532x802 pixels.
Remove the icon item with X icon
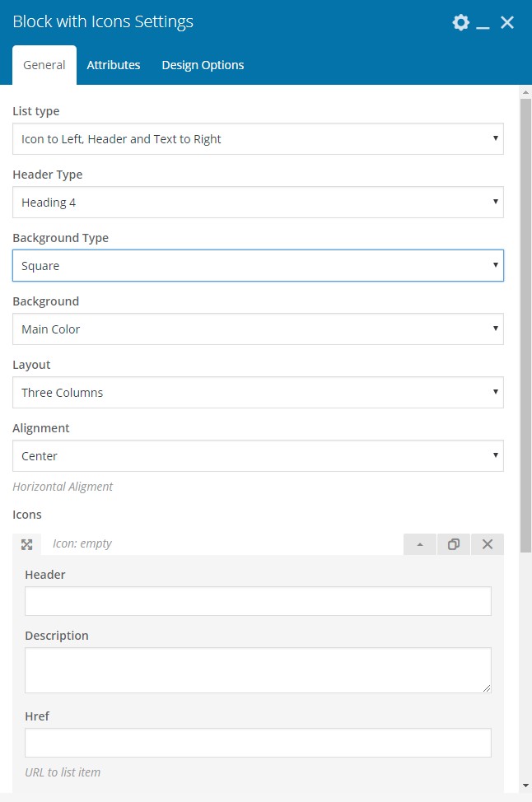tap(488, 544)
